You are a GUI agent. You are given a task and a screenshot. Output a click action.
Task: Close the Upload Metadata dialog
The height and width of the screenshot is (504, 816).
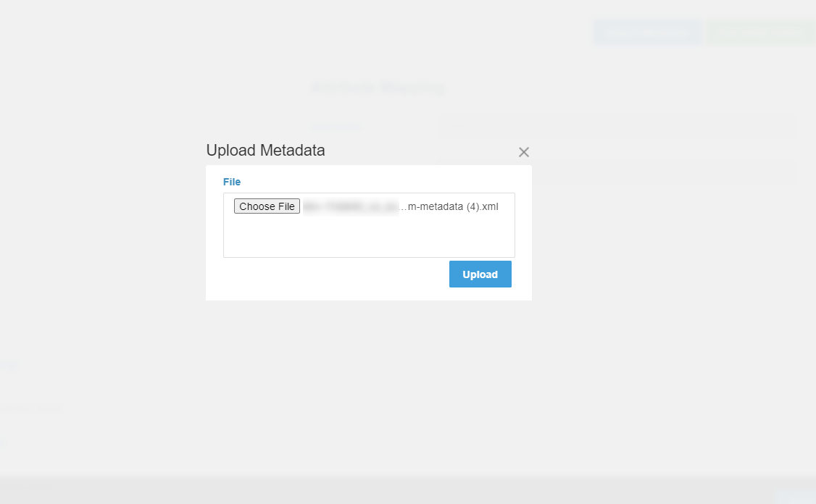click(524, 152)
